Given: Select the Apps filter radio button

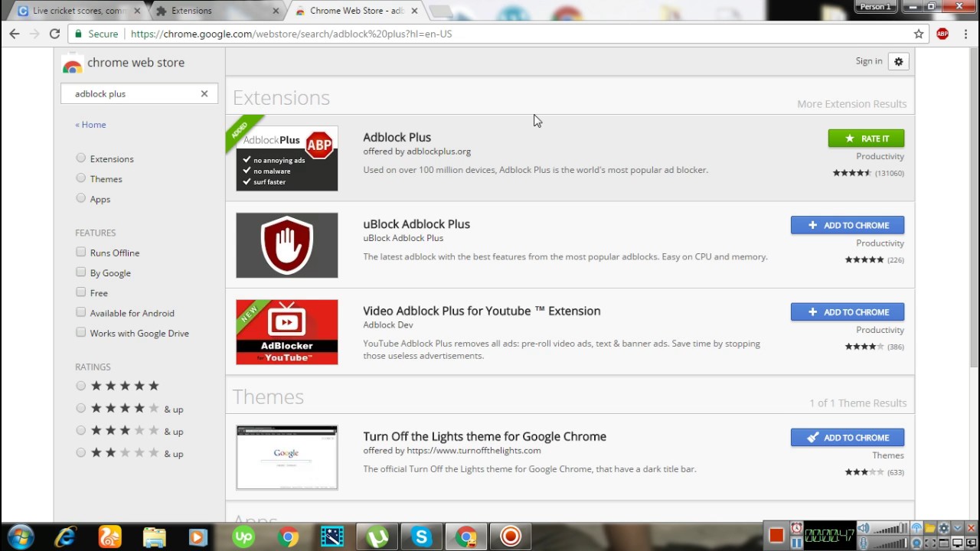Looking at the screenshot, I should (x=81, y=198).
